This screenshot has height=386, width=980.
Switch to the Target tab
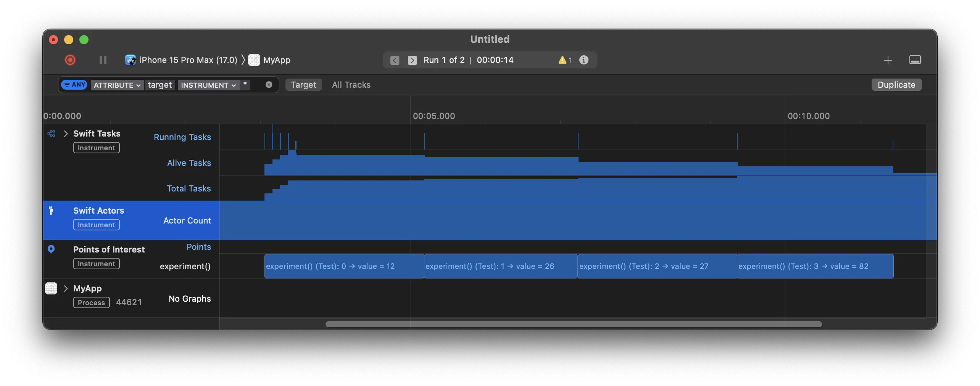[304, 85]
